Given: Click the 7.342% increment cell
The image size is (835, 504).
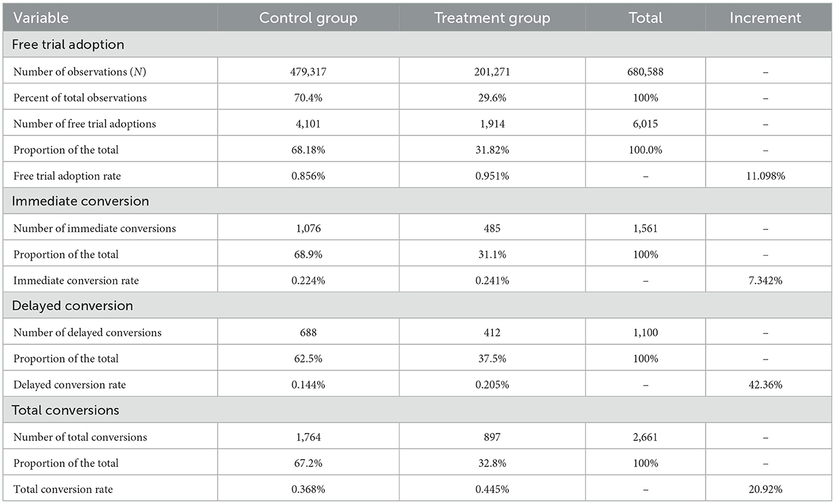Looking at the screenshot, I should point(768,281).
